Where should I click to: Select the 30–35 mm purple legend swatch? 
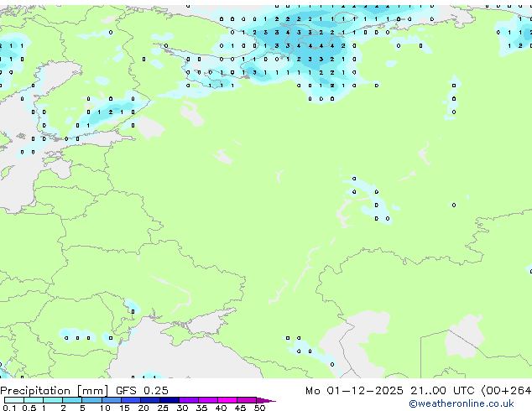(188, 400)
